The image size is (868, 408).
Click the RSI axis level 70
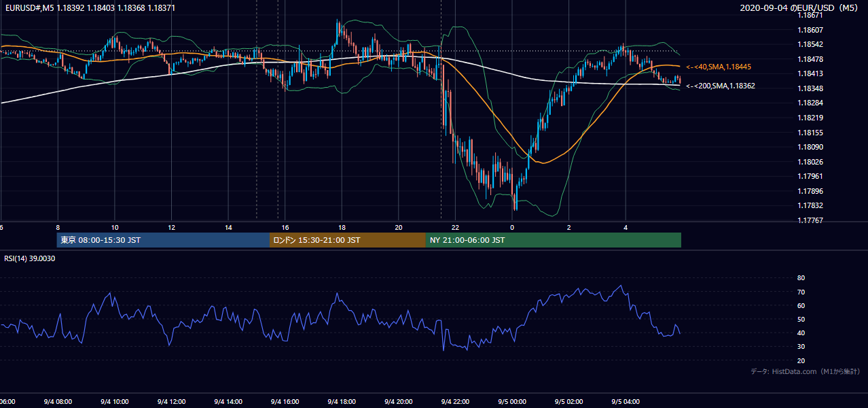pyautogui.click(x=801, y=292)
